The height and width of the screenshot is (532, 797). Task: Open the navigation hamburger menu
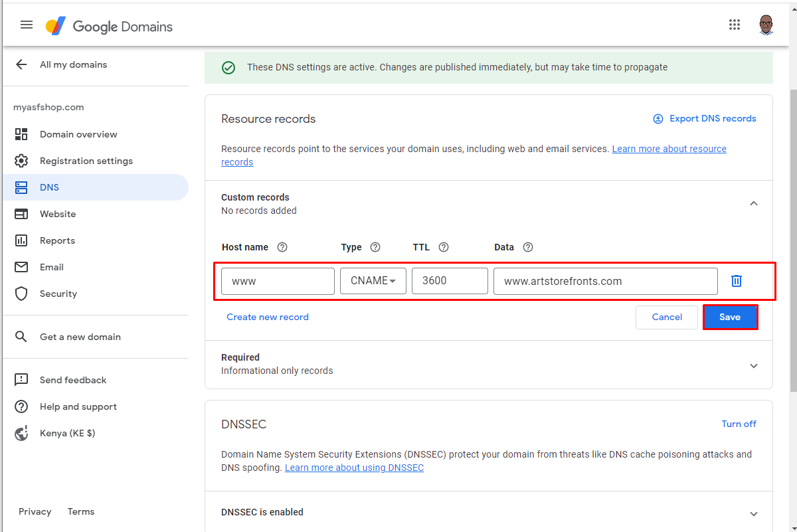pos(27,25)
